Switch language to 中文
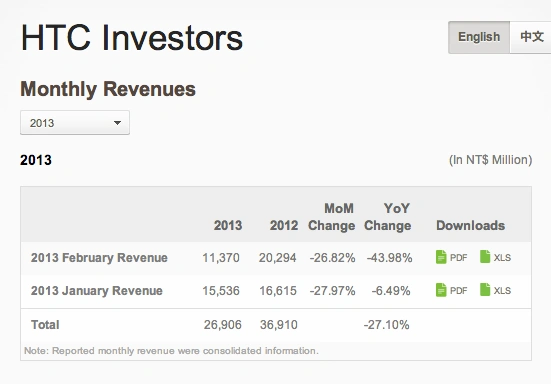The height and width of the screenshot is (384, 551). (531, 37)
